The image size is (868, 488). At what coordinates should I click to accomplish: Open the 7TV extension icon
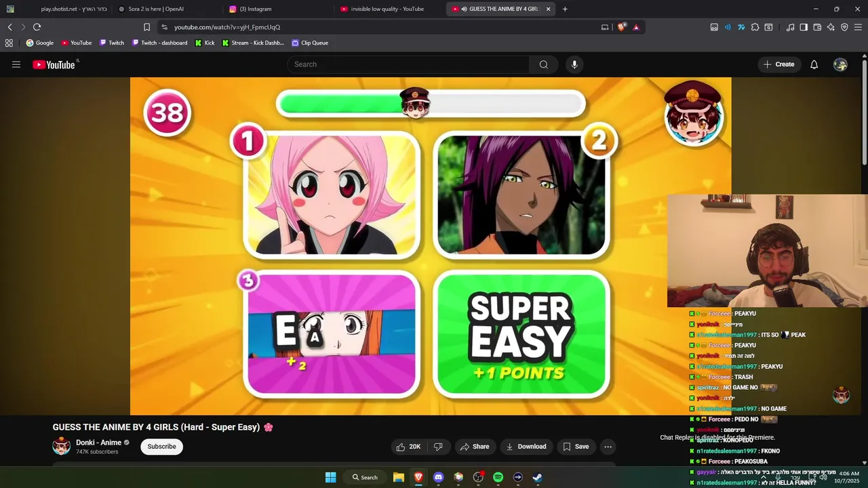pos(741,27)
